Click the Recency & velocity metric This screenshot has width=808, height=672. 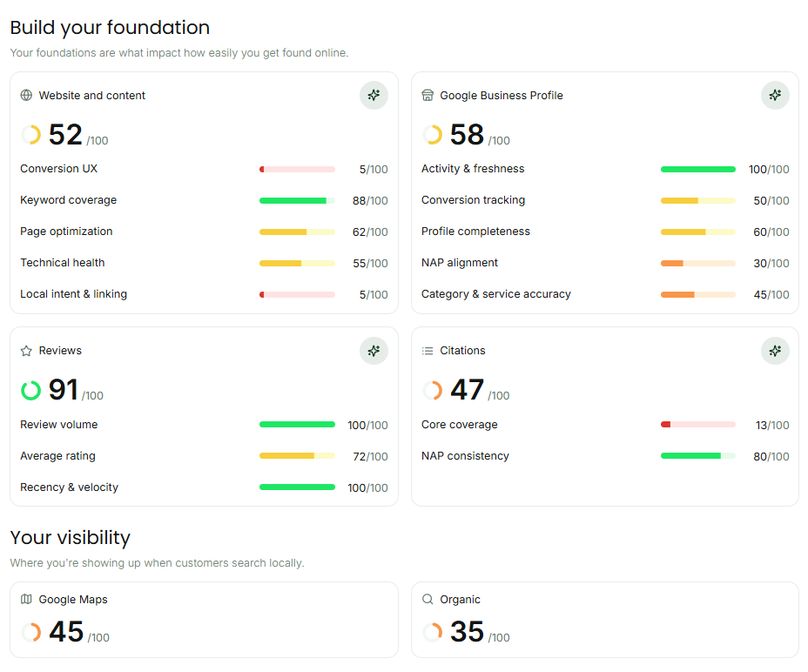point(204,487)
